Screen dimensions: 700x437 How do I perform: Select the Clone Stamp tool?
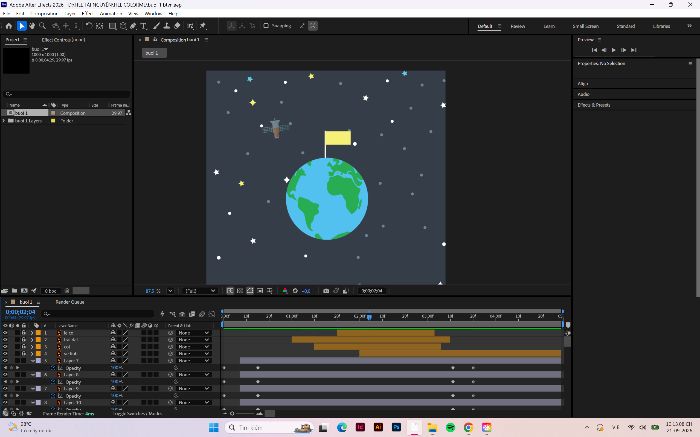point(166,26)
